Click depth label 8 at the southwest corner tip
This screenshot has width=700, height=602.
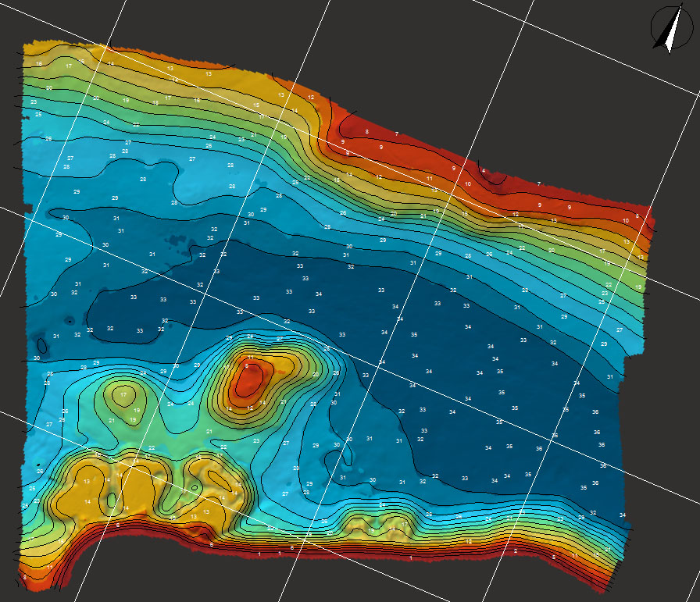tap(24, 577)
